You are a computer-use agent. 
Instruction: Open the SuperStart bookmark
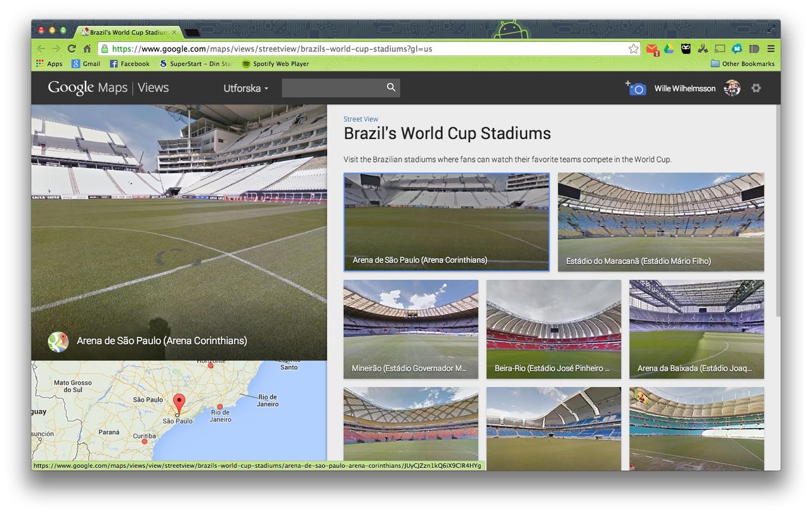tap(195, 63)
